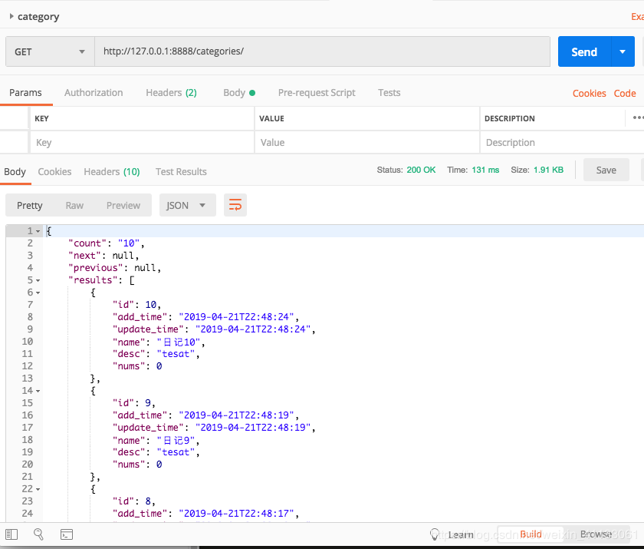The image size is (644, 549).
Task: Open the params table more options dots
Action: click(x=637, y=118)
